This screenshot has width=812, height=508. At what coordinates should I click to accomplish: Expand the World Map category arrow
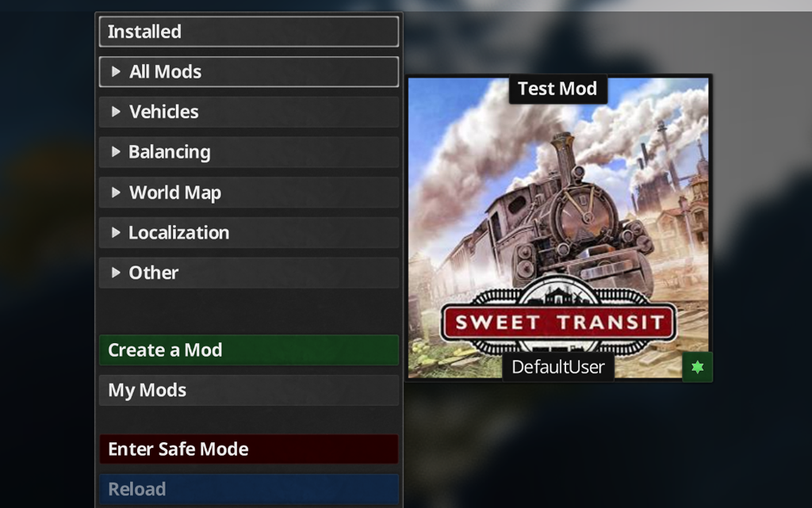coord(116,193)
